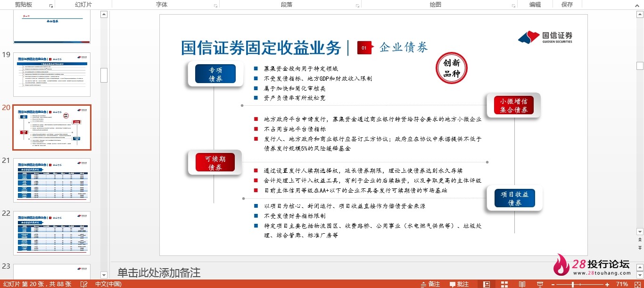
Task: Click the slide editor vertical scrollbar thumb
Action: pos(640,66)
